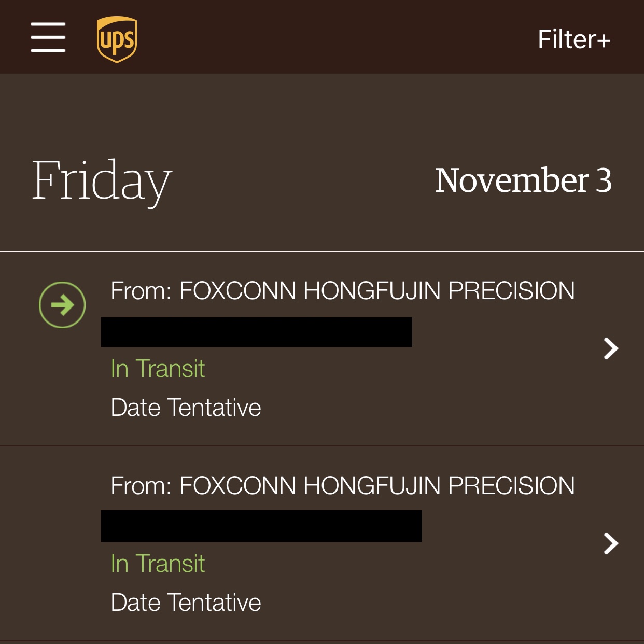The image size is (644, 644).
Task: Click second shipment's redacted tracking number
Action: point(261,526)
